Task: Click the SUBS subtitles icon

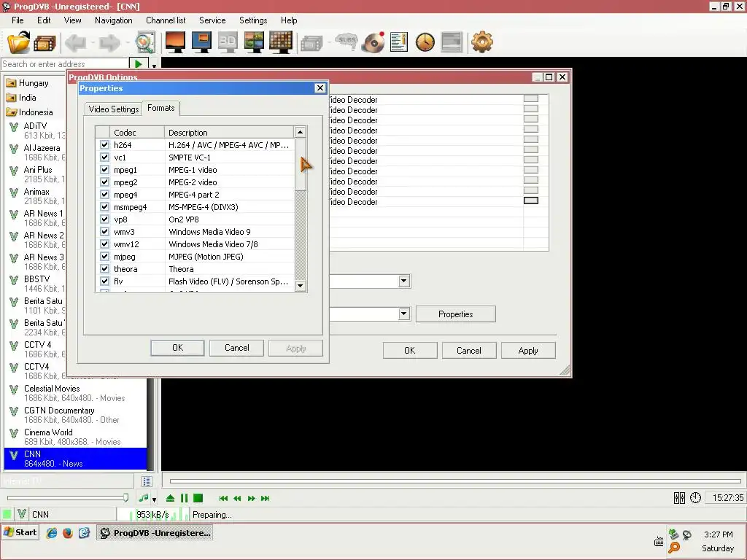Action: (x=346, y=42)
